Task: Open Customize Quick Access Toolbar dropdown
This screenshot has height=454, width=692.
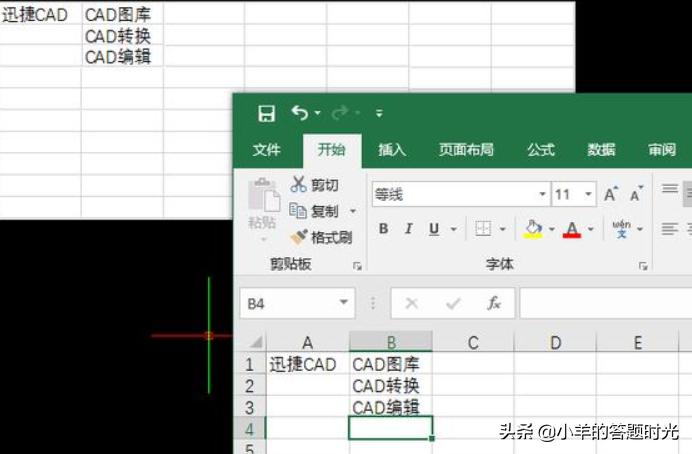Action: click(379, 113)
